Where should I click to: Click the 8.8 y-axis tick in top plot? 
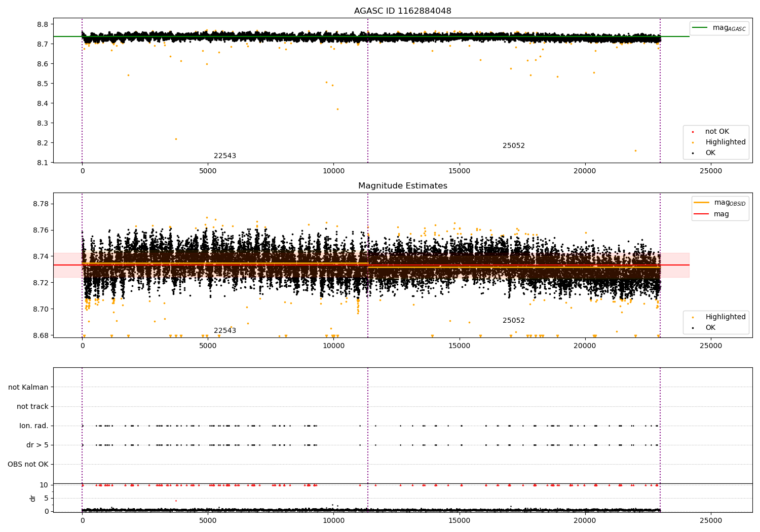[x=43, y=24]
